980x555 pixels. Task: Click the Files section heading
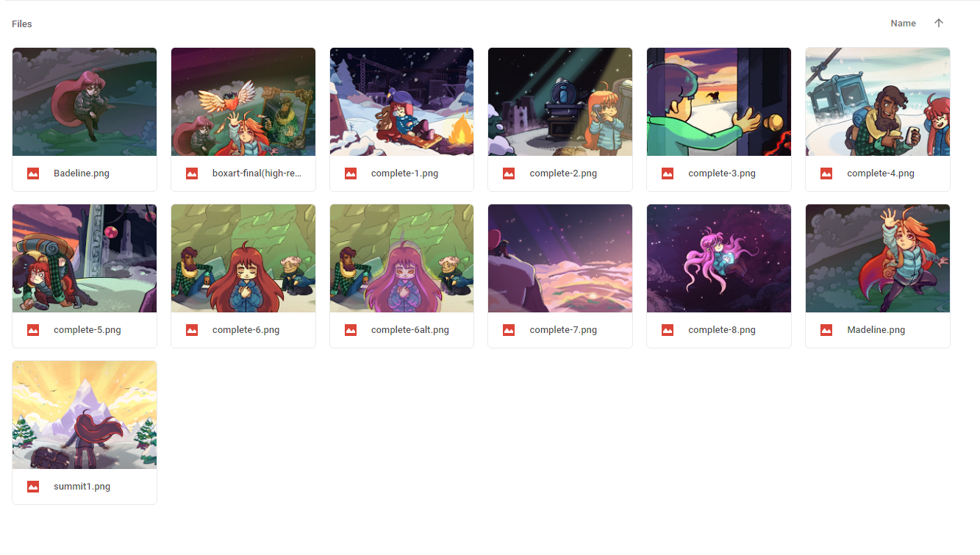click(x=22, y=24)
